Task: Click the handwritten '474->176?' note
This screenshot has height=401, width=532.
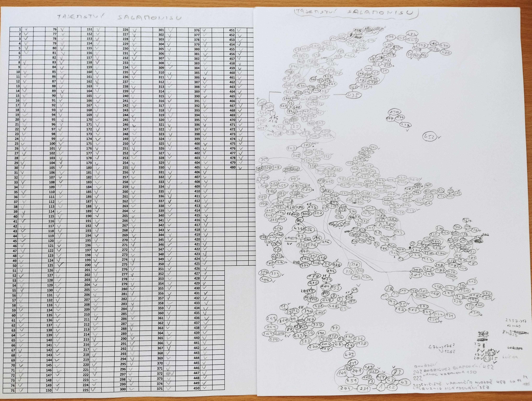Action: click(442, 347)
